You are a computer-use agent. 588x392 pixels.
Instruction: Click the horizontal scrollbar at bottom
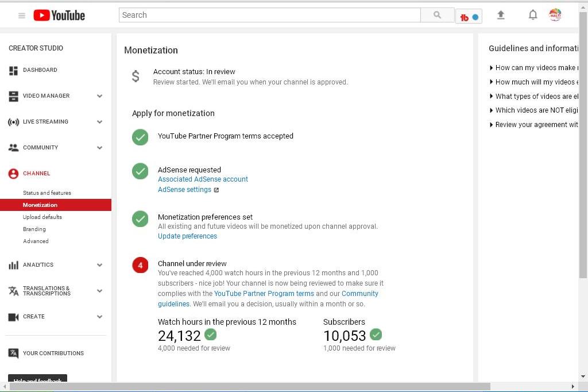250,386
